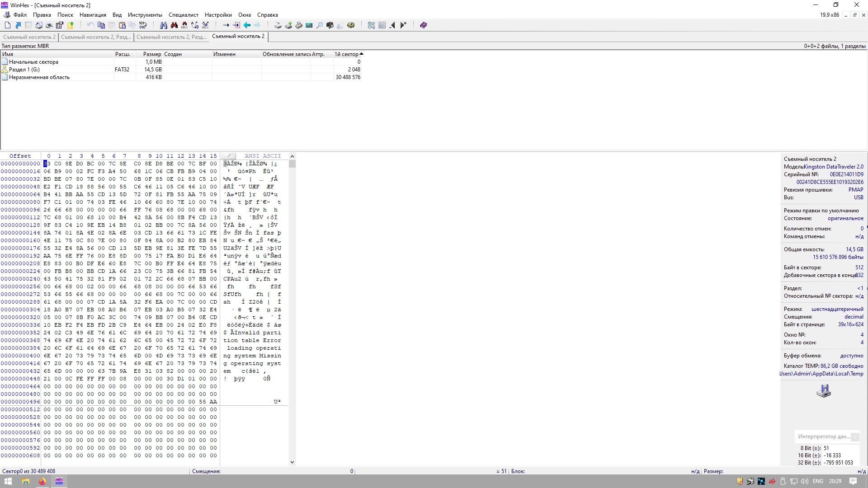Select the Раздел 1 (G:) partition row
The width and height of the screenshot is (868, 488).
click(x=24, y=70)
